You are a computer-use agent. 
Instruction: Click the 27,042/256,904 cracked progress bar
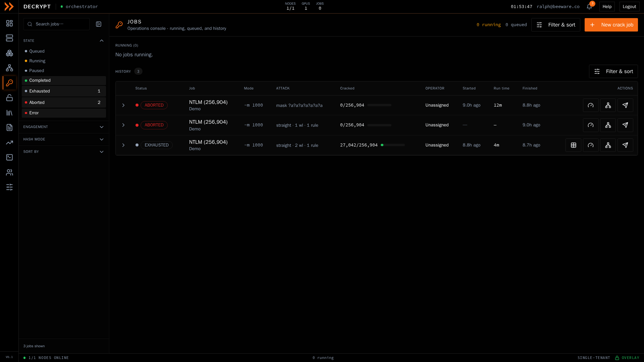393,145
